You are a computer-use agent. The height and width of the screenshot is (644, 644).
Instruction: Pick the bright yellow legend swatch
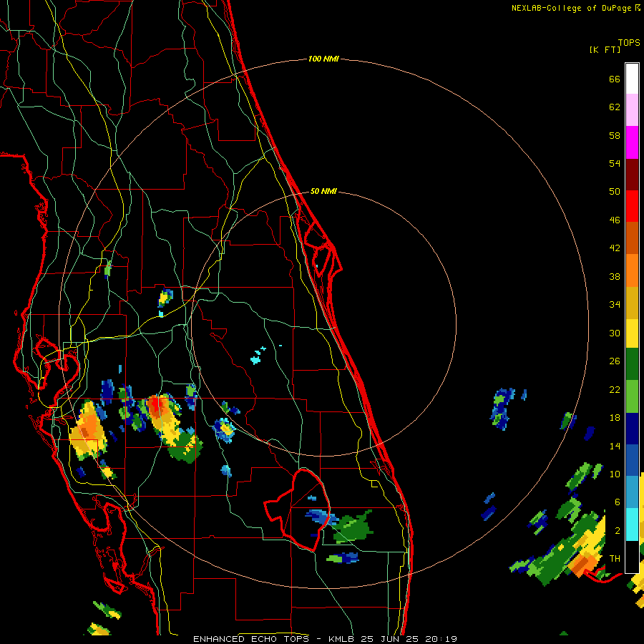click(632, 333)
